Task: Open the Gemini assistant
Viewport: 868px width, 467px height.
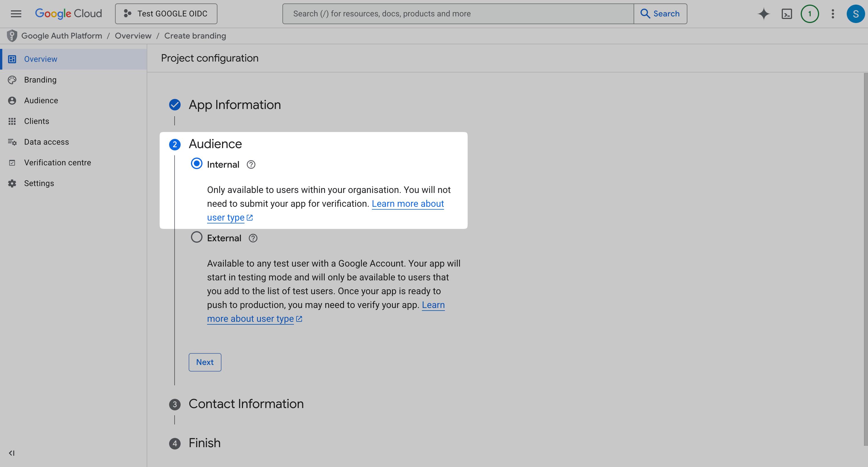Action: (x=764, y=14)
